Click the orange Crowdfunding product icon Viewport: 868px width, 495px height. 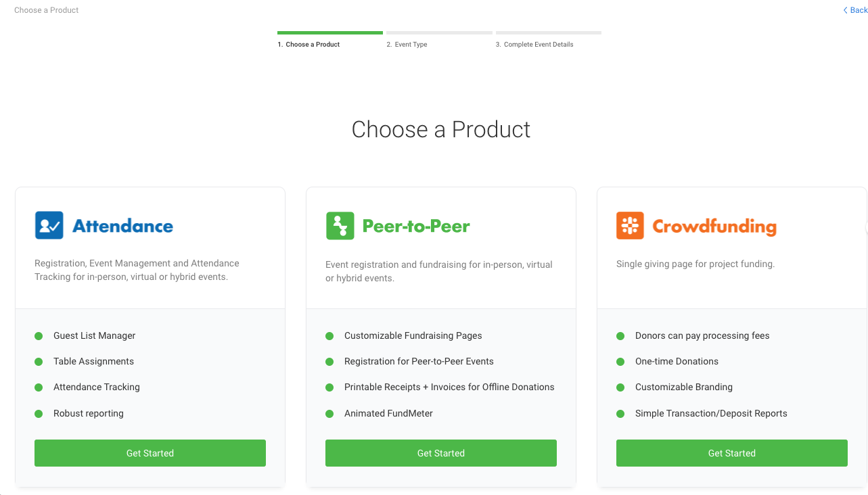(x=630, y=225)
